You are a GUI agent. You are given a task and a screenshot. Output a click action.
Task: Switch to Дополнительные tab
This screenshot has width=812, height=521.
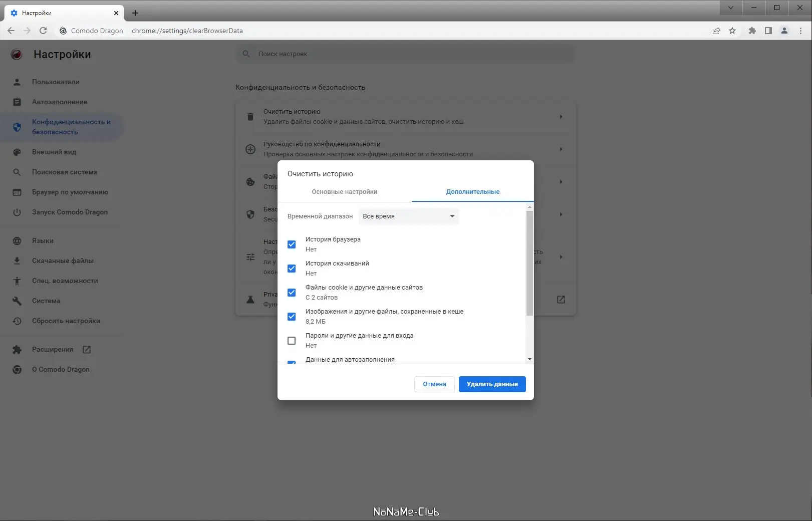click(473, 192)
